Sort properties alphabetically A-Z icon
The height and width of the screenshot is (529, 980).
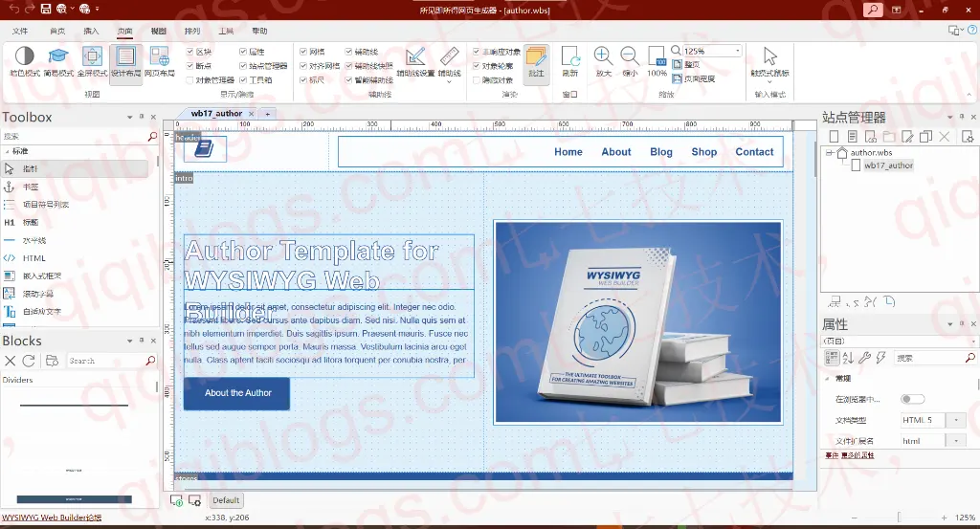click(x=848, y=358)
